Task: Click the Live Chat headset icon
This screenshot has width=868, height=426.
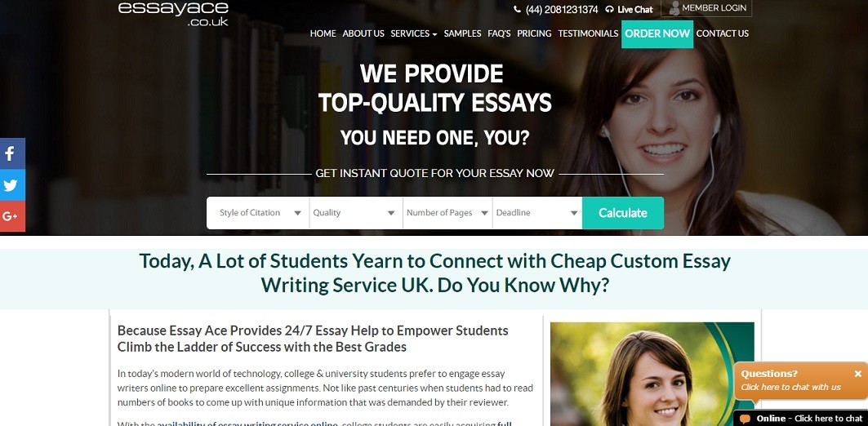Action: 609,10
